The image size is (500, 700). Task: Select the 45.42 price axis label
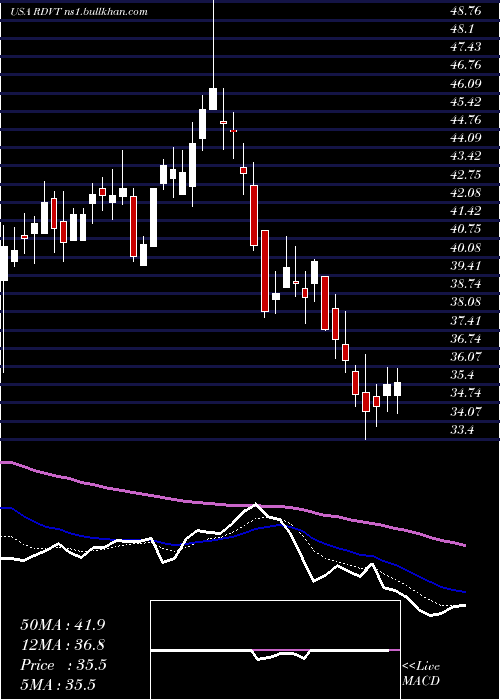[x=465, y=101]
